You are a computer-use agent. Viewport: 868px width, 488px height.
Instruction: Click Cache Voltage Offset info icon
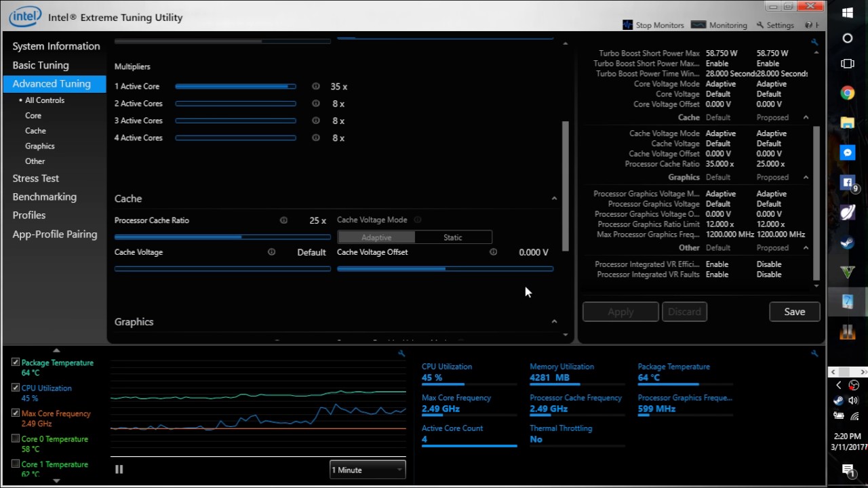493,251
